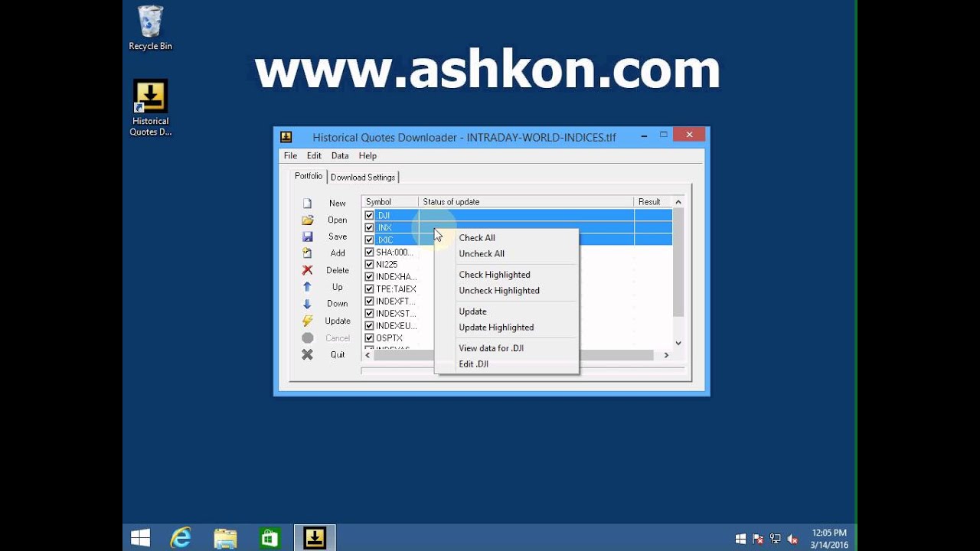Open the Windows Start button
Image resolution: width=980 pixels, height=551 pixels.
pyautogui.click(x=141, y=538)
